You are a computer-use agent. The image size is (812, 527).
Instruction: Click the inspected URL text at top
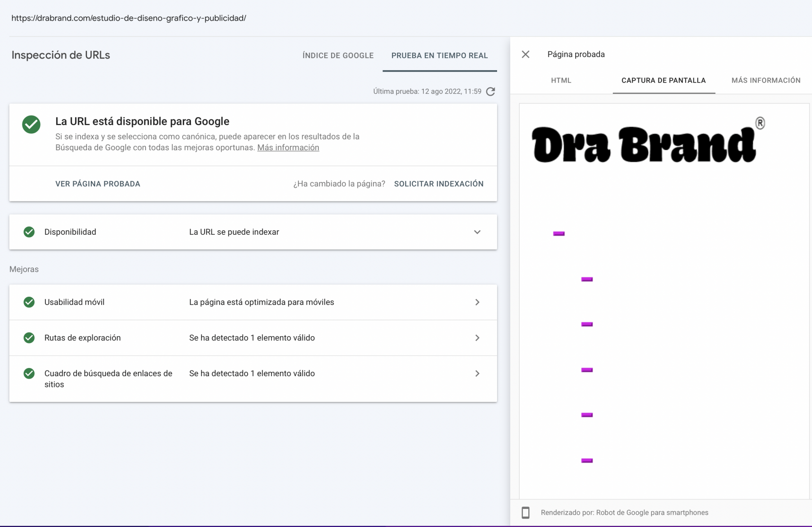click(x=129, y=18)
